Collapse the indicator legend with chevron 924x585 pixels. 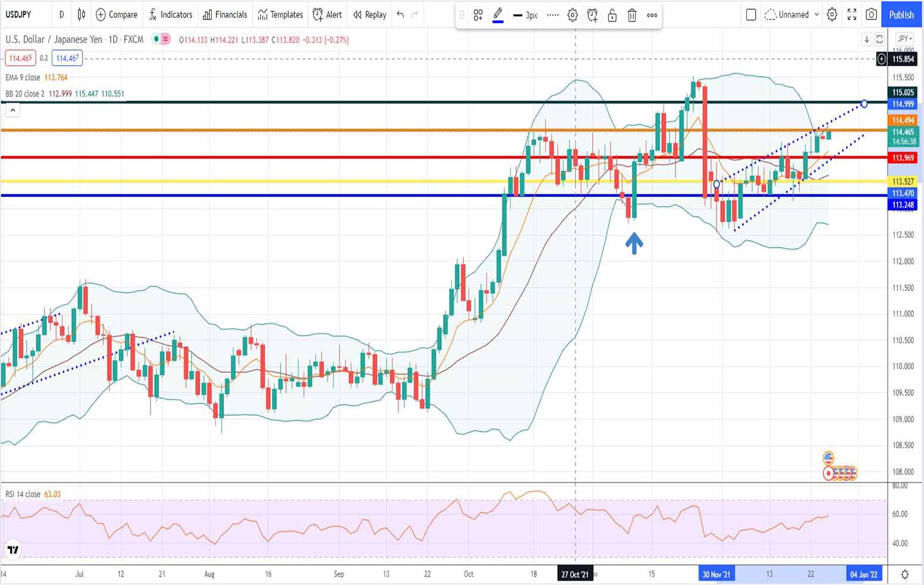pos(12,110)
